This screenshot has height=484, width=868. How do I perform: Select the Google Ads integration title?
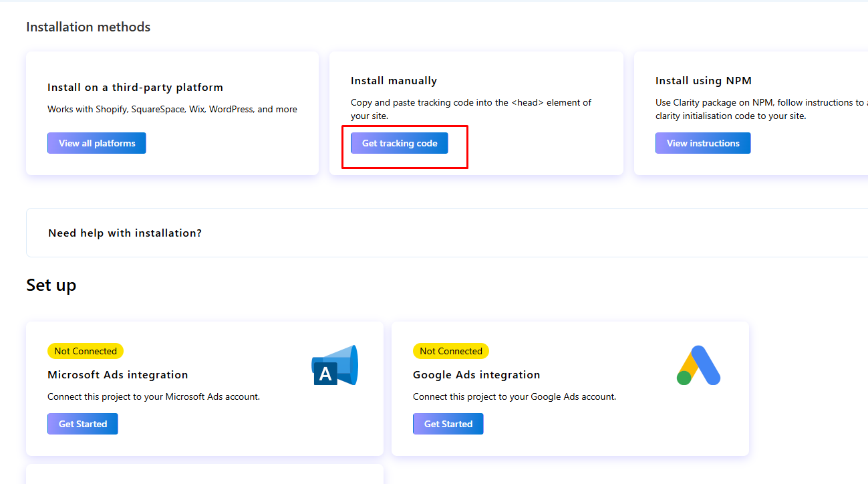(476, 374)
